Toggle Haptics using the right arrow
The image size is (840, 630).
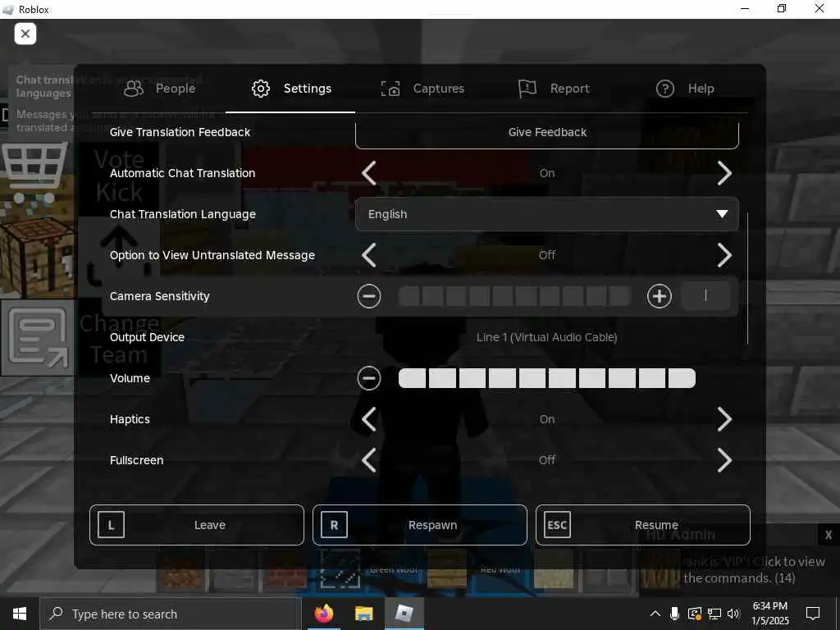click(x=724, y=419)
